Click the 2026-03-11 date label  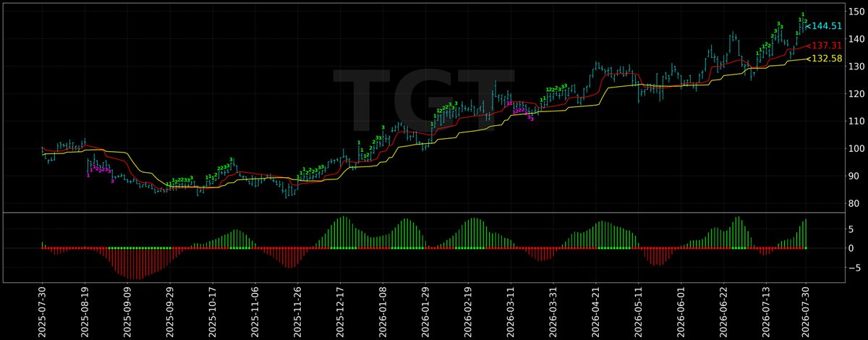(x=510, y=310)
